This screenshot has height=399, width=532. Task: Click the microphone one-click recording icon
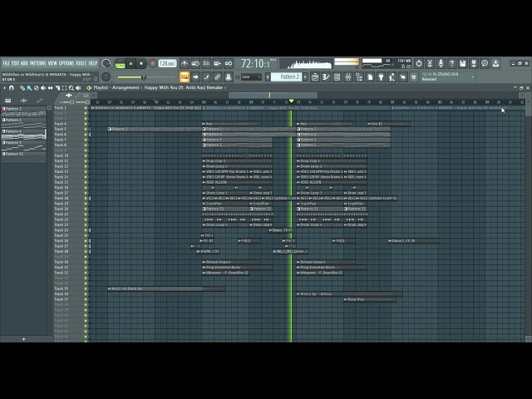[x=441, y=63]
